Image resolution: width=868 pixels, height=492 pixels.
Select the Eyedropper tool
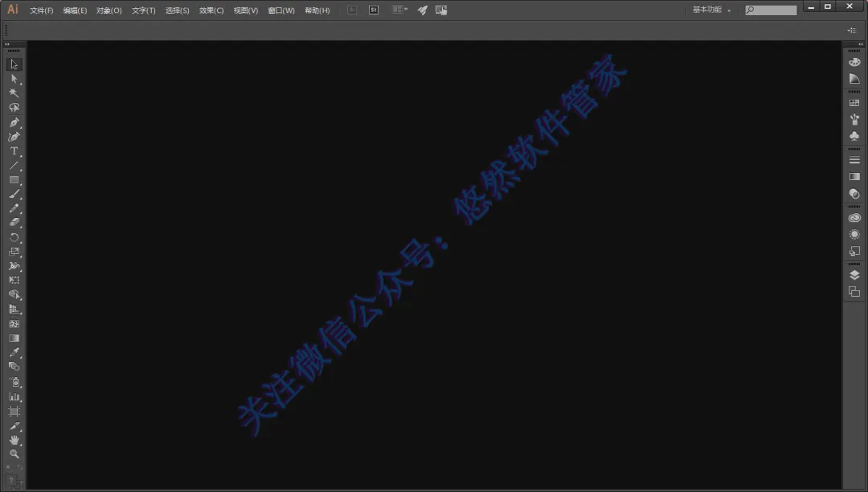click(14, 352)
